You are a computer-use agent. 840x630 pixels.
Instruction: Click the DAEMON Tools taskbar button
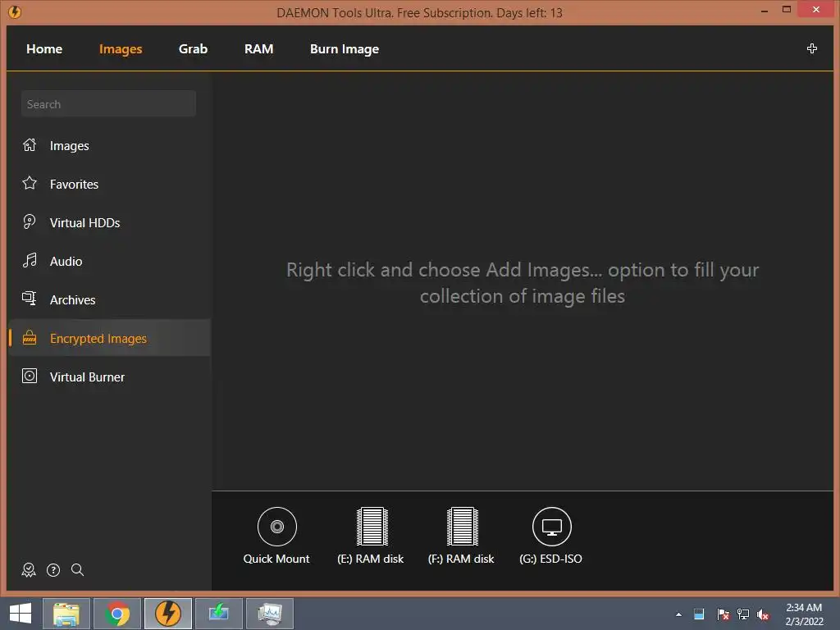tap(168, 614)
